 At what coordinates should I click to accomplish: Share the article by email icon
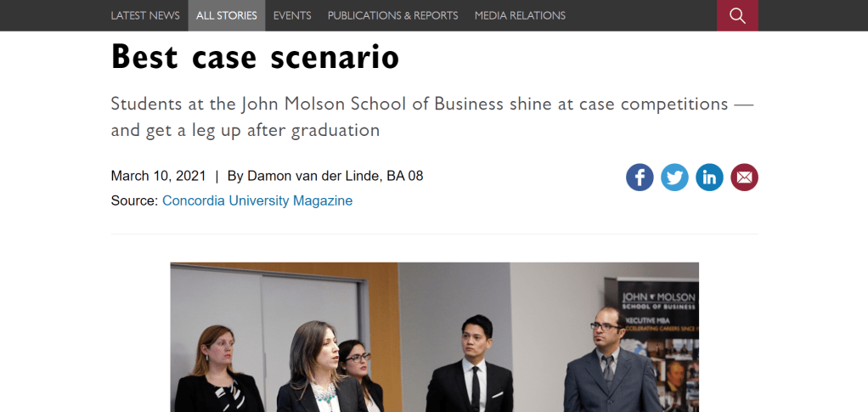click(744, 177)
